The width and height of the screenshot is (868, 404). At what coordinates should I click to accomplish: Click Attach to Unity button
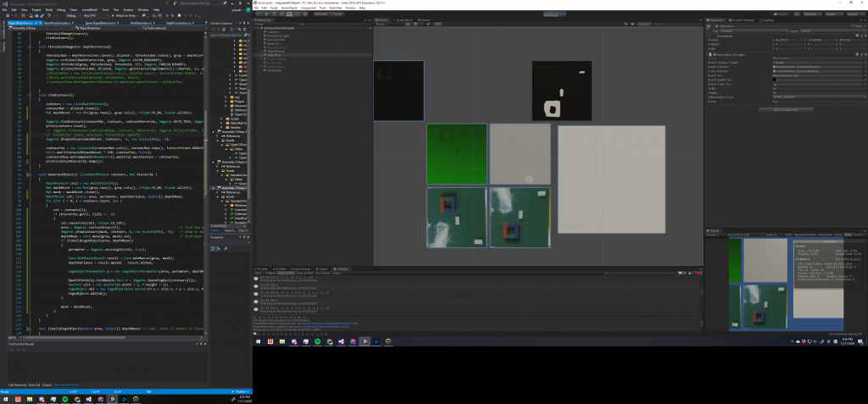tap(125, 15)
